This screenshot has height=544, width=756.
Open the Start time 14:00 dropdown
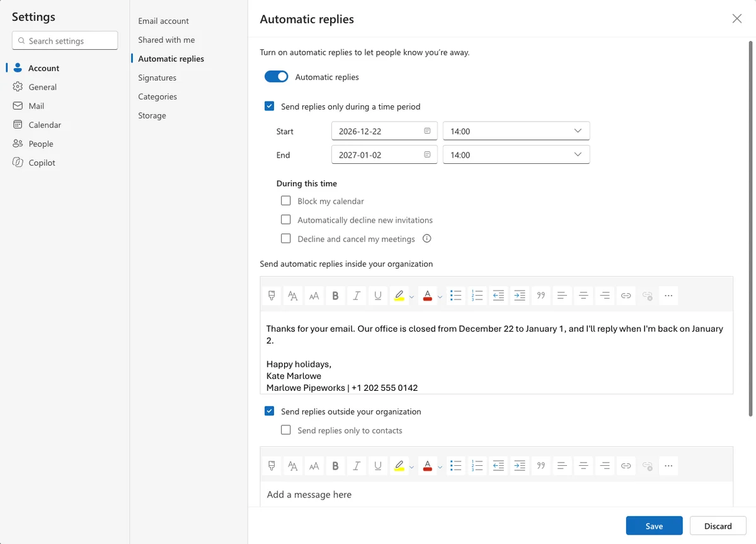coord(516,131)
